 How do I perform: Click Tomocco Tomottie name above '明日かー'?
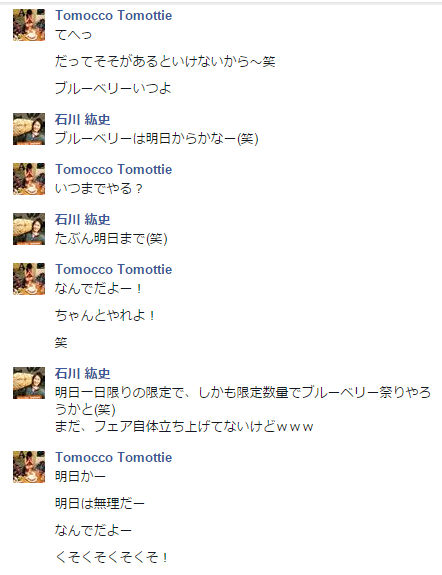tap(114, 457)
